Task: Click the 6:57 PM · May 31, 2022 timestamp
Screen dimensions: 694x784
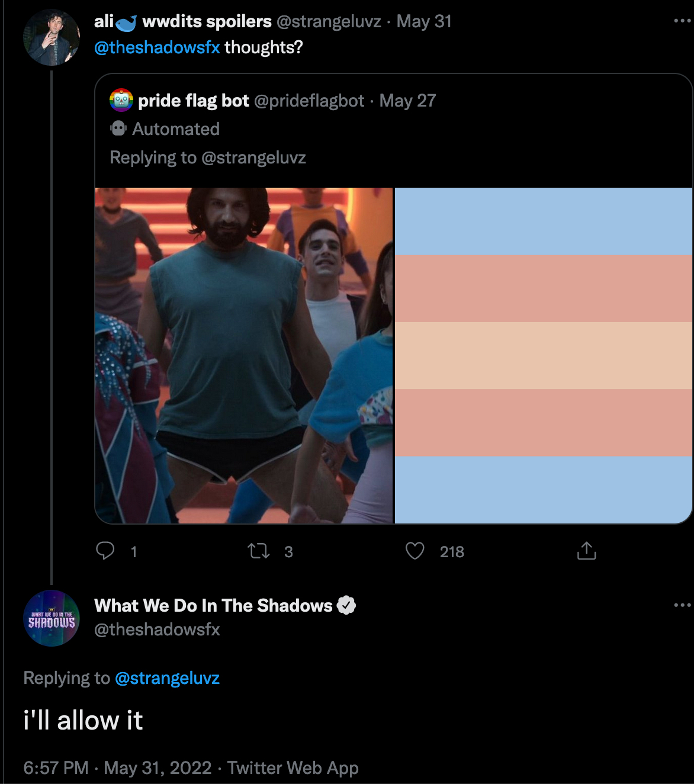Action: click(x=117, y=768)
